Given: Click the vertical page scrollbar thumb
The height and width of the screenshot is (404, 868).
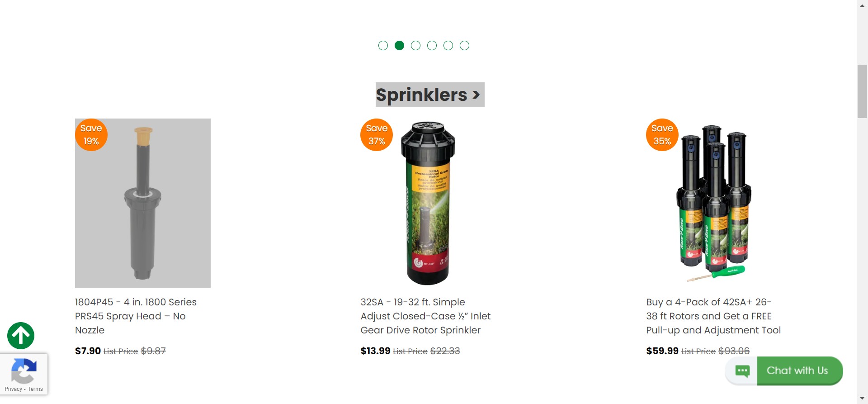Looking at the screenshot, I should [x=862, y=91].
